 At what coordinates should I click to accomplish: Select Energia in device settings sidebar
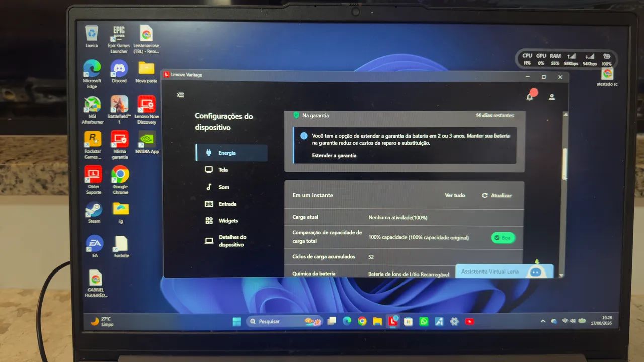pyautogui.click(x=231, y=153)
